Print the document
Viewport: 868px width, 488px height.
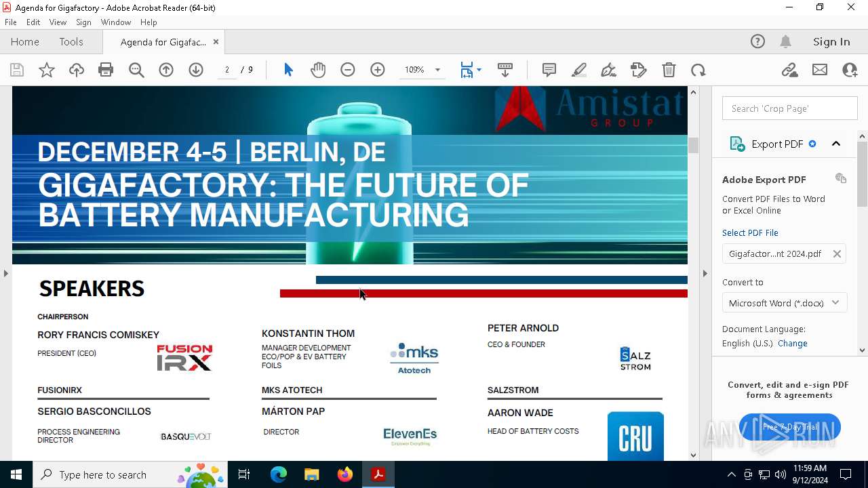[106, 70]
